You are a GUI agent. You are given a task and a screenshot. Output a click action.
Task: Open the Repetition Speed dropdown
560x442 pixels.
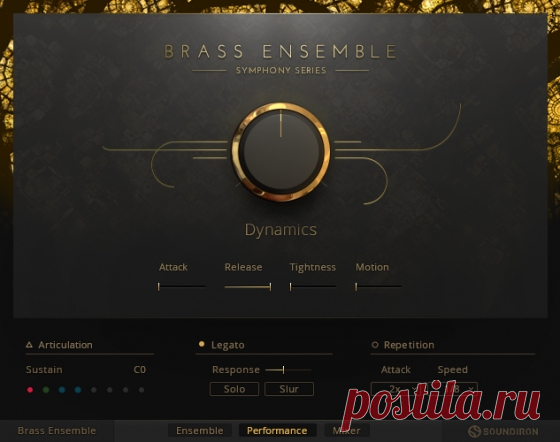point(453,388)
